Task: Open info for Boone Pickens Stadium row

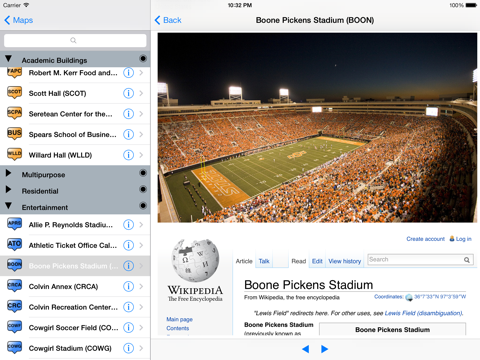Action: (128, 266)
